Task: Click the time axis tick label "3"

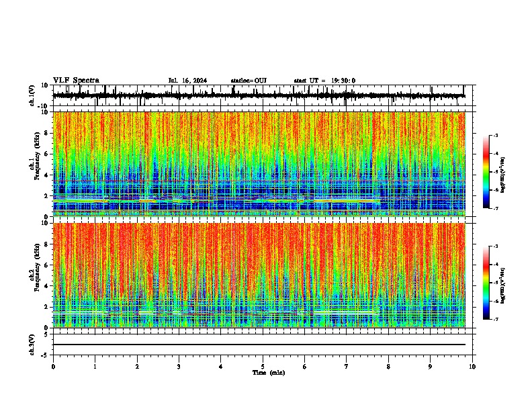Action: click(x=179, y=367)
